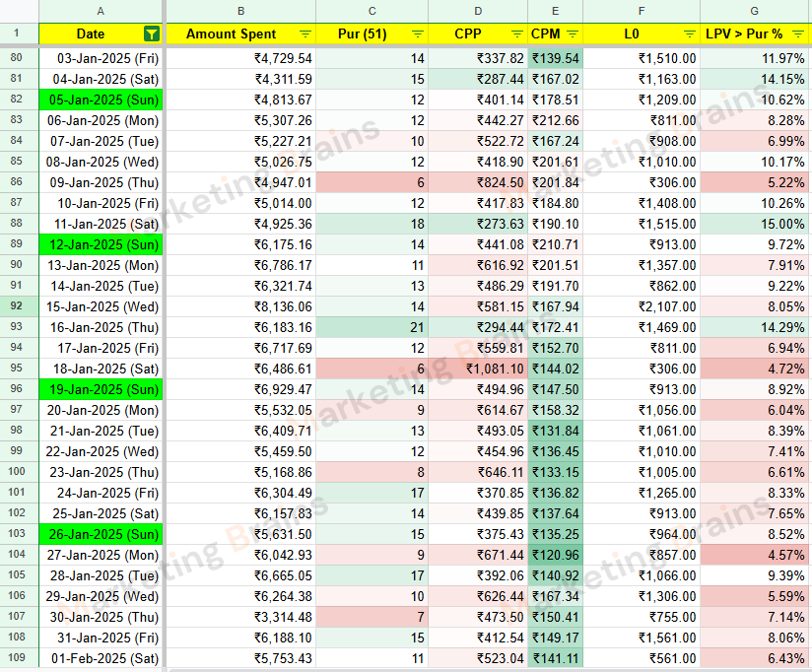The image size is (812, 672).
Task: Open the Amount Spent filter icon
Action: (304, 34)
